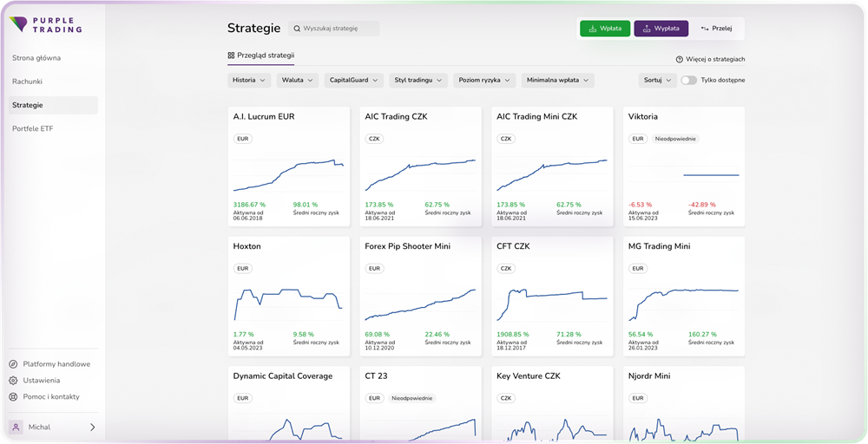Image resolution: width=868 pixels, height=444 pixels.
Task: Open the CapitalGuard filter dropdown
Action: [354, 80]
